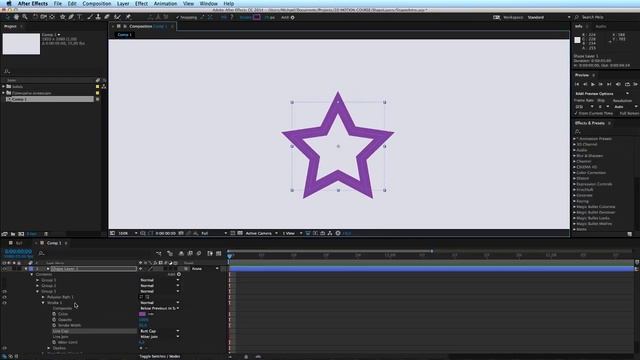
Task: Select the Zoom magnifier tool
Action: coord(25,17)
